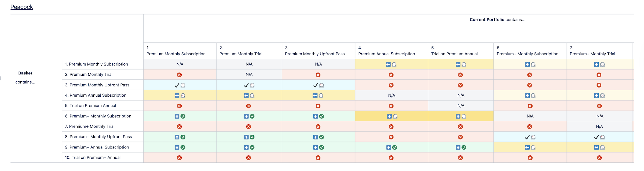644x171 pixels.
Task: Click row label '3. Premium Monthly Upfront Pass'
Action: (x=97, y=85)
